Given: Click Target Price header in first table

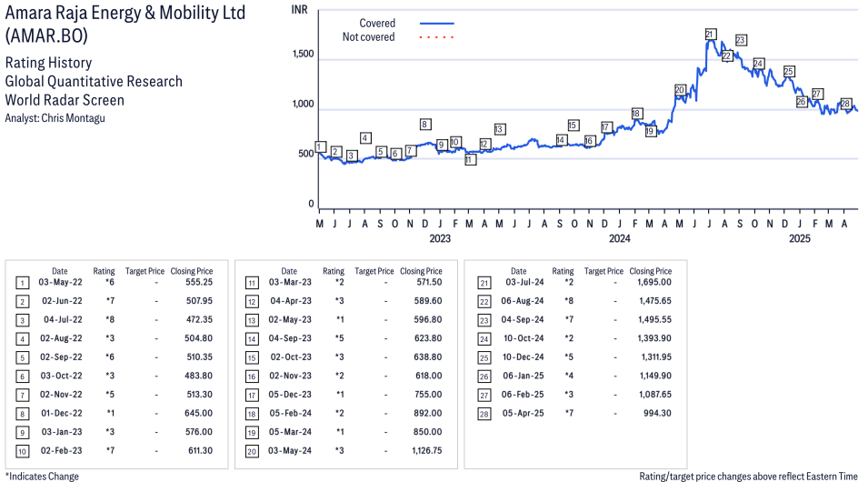Looking at the screenshot, I should tap(145, 272).
